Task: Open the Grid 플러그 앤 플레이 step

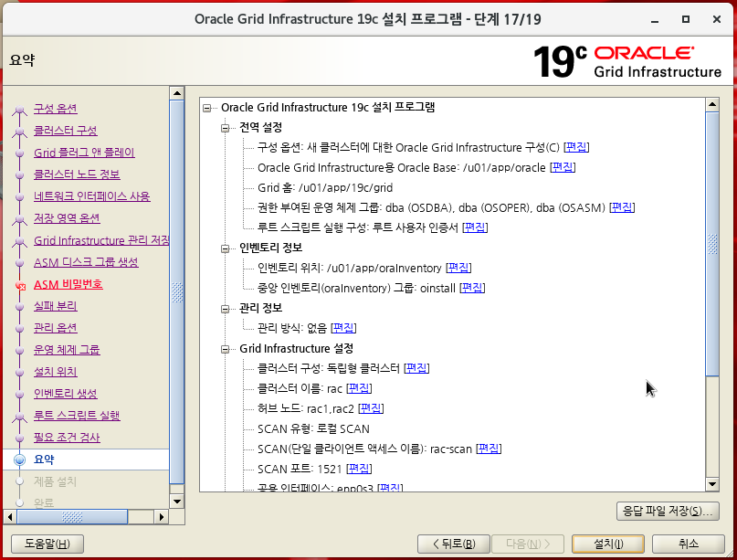Action: (84, 153)
